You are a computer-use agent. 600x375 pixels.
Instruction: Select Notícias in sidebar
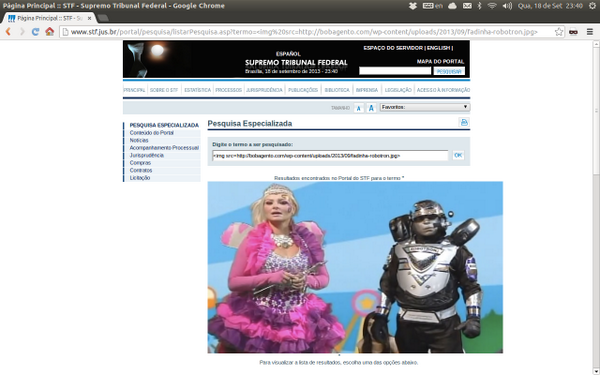[x=139, y=140]
